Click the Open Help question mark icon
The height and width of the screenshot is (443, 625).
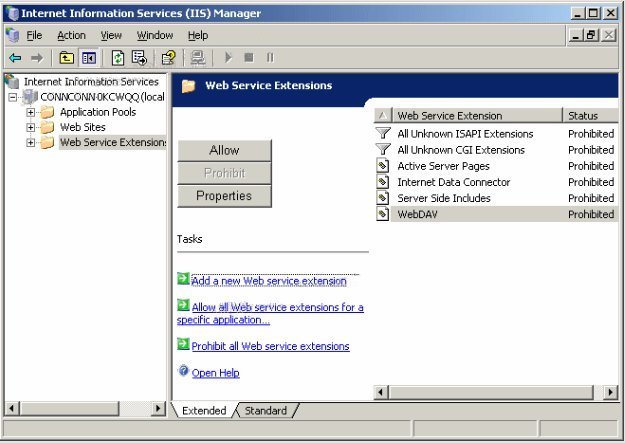(x=183, y=371)
